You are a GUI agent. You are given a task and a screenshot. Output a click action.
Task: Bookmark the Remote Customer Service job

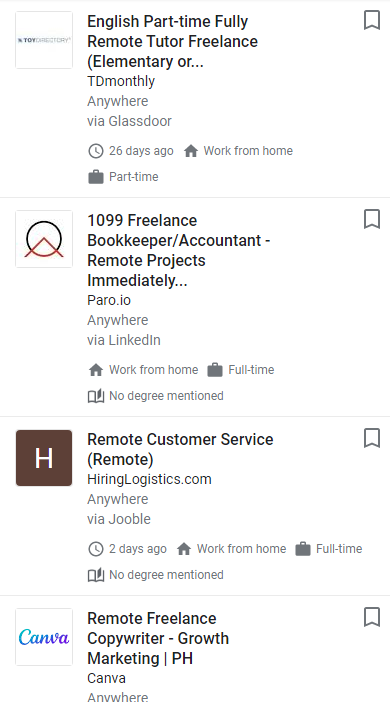point(372,438)
